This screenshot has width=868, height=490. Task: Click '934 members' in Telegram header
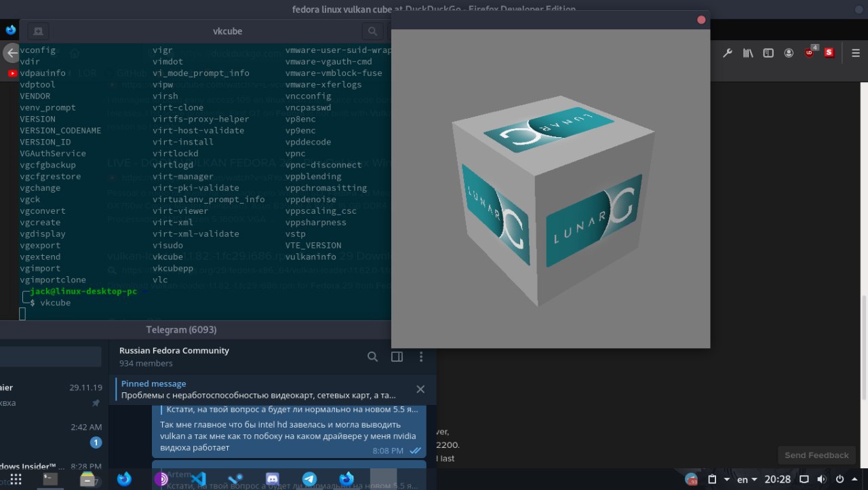click(x=146, y=364)
